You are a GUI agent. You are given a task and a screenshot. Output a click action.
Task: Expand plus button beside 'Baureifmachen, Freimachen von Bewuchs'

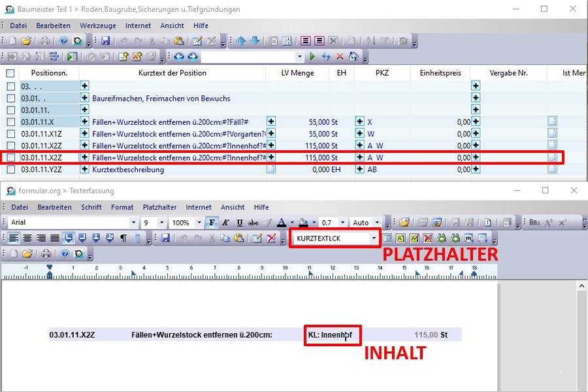pos(84,98)
